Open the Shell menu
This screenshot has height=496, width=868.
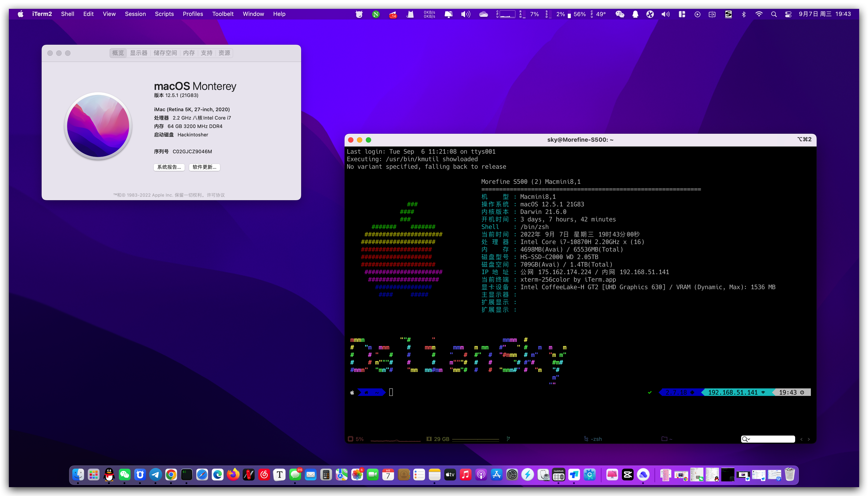pos(68,14)
